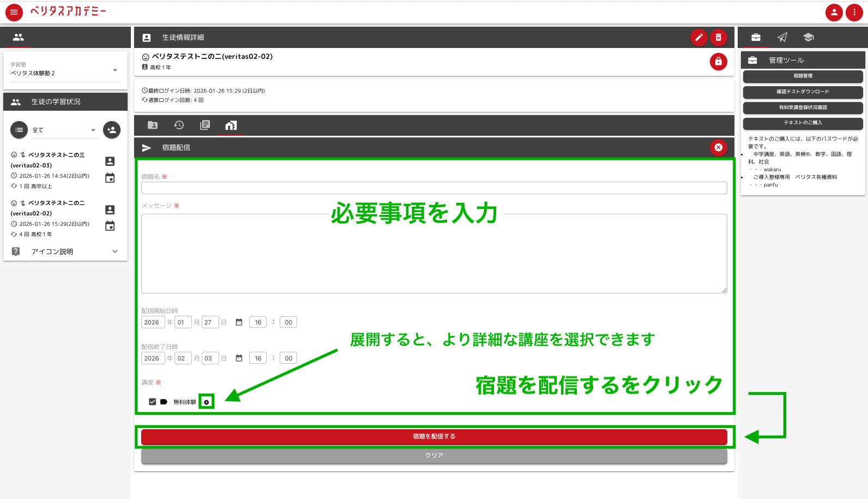This screenshot has width=868, height=499.
Task: Select the history clock tab
Action: pos(179,125)
